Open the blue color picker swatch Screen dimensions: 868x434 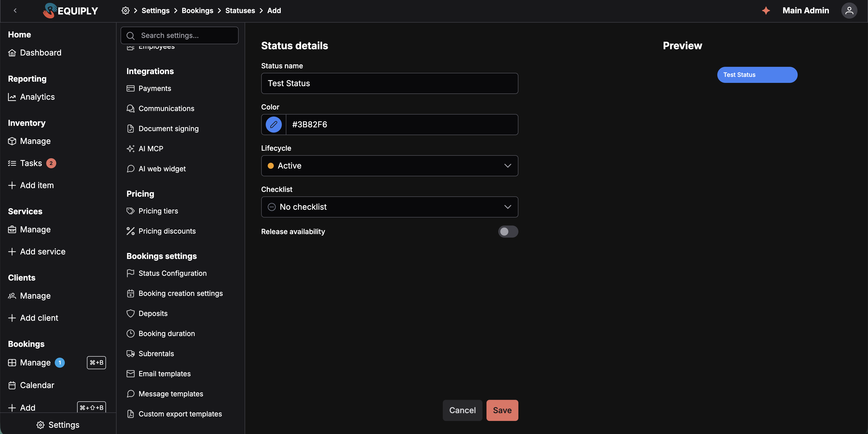coord(274,125)
